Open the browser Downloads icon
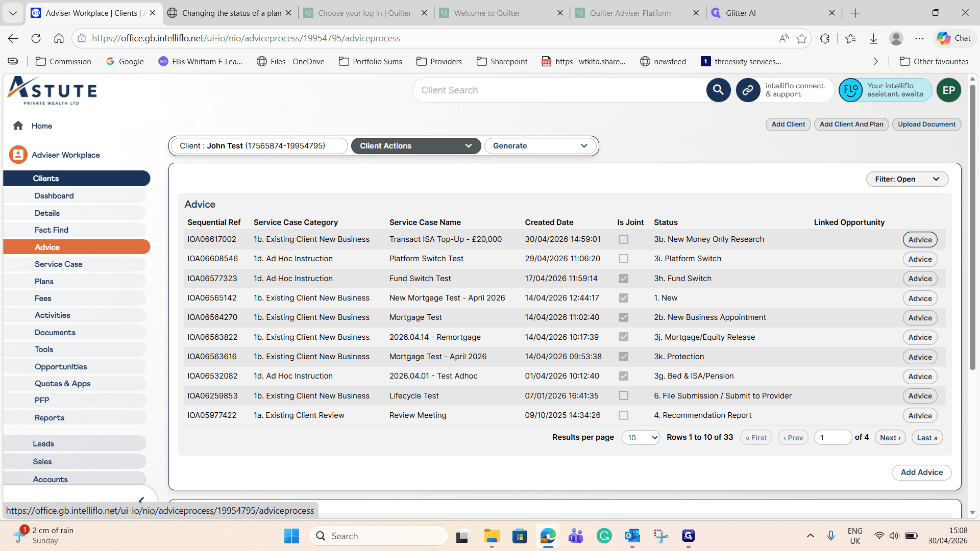 click(x=873, y=38)
